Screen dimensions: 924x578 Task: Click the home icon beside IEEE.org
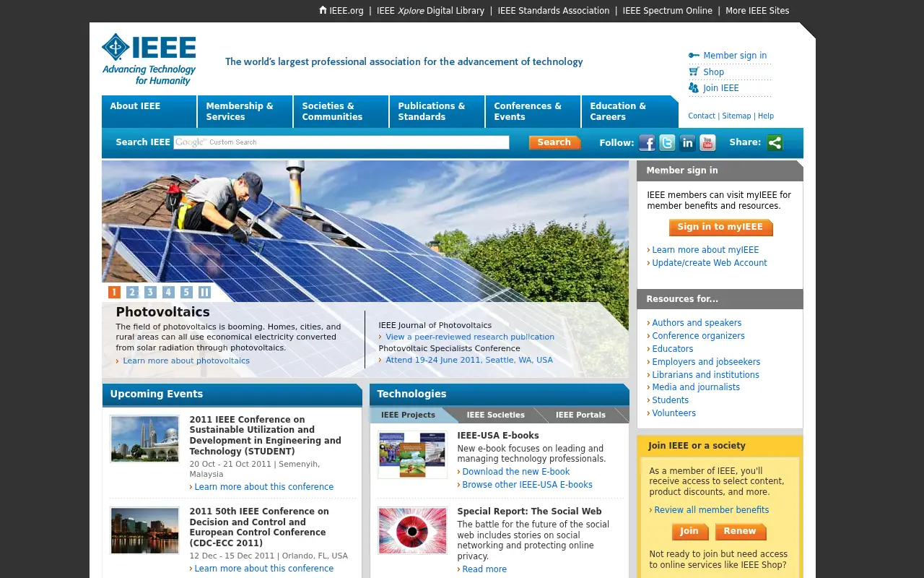pyautogui.click(x=323, y=10)
